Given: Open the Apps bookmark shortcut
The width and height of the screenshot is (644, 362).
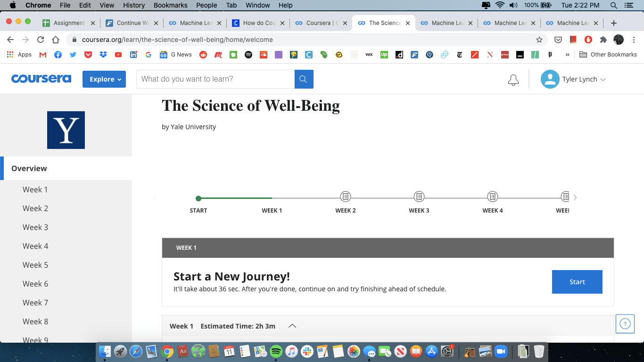Looking at the screenshot, I should [x=19, y=55].
